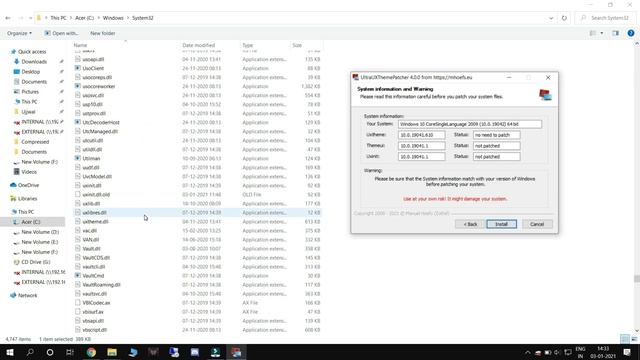
Task: Open CD Drive (G:) in sidebar
Action: [36, 262]
